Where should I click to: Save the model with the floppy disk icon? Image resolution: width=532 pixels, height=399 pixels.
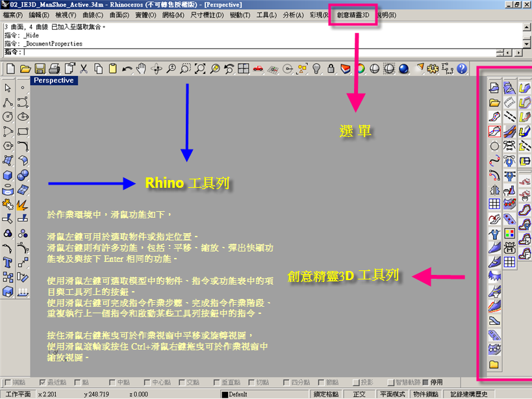[x=40, y=69]
